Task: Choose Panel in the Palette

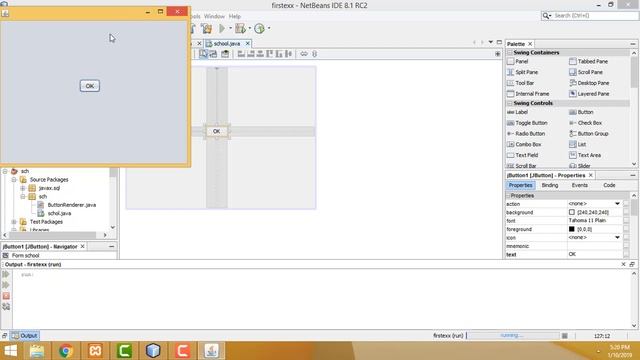Action: point(518,61)
